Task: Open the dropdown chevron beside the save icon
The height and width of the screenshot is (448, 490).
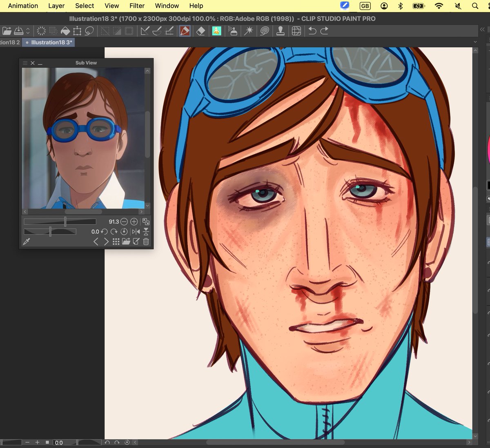Action: (x=28, y=31)
